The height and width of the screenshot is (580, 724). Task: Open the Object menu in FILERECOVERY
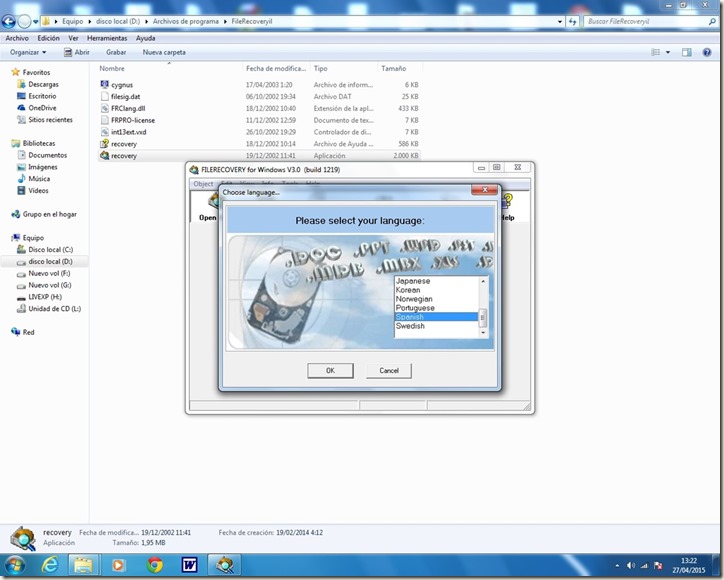(x=203, y=184)
